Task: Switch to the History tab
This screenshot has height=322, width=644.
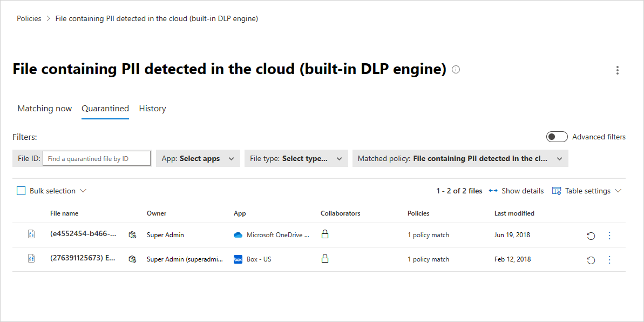Action: [152, 109]
